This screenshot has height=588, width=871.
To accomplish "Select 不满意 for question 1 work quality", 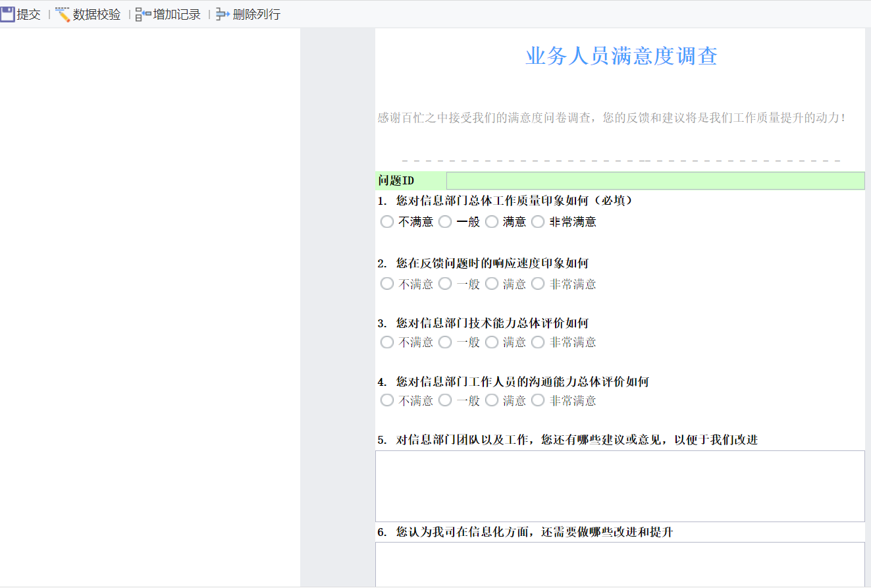I will pos(387,222).
